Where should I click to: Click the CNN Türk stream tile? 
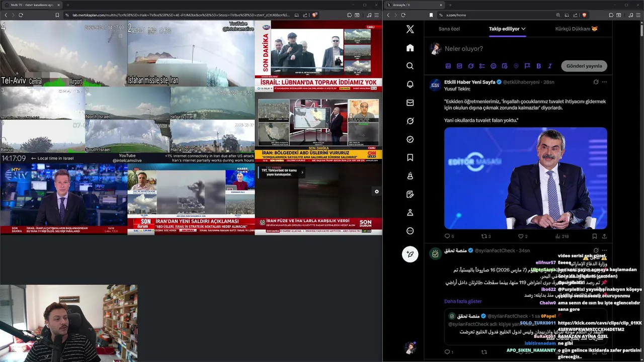318,127
